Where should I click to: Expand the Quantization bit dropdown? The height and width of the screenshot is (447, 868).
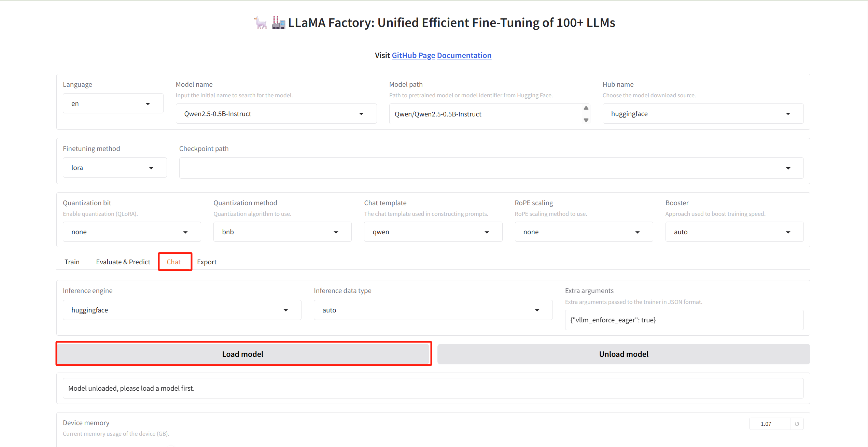185,232
